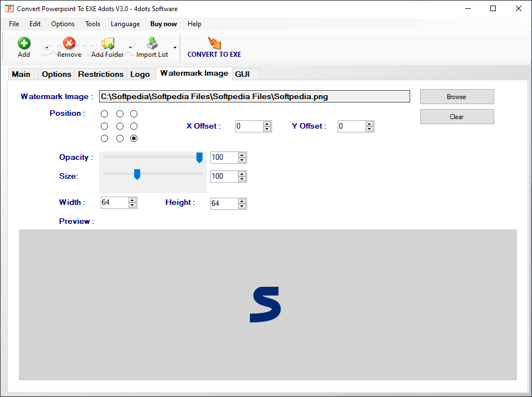Open the Help menu
This screenshot has width=532, height=397.
tap(194, 24)
